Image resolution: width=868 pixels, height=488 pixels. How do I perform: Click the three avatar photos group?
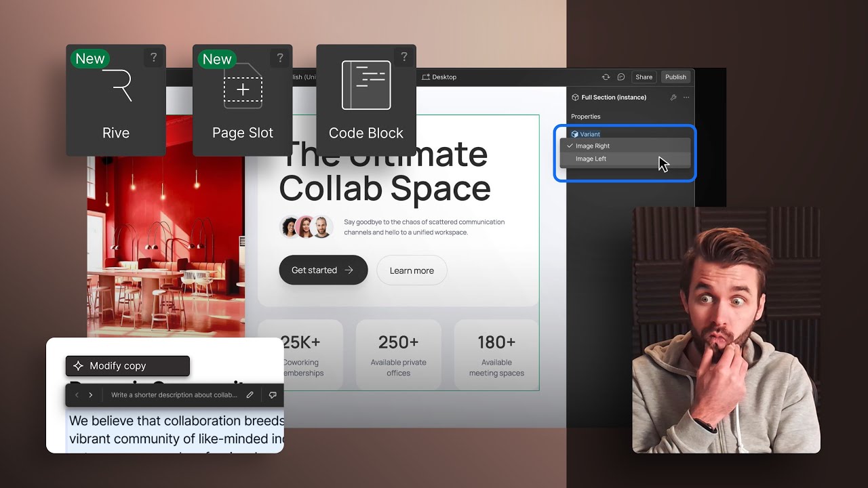click(306, 227)
